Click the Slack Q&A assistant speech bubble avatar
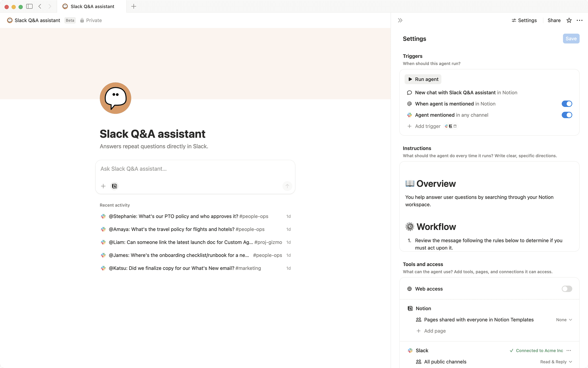 coord(115,98)
